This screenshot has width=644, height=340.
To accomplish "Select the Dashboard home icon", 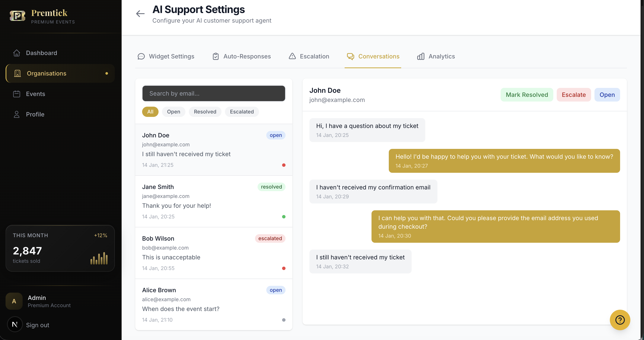I will pyautogui.click(x=16, y=53).
